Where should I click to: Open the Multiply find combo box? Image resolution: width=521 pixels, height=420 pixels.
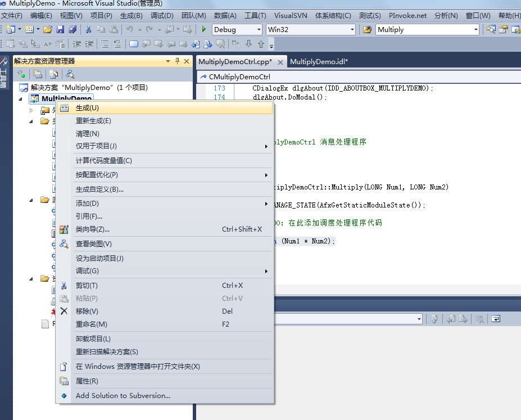pyautogui.click(x=476, y=30)
